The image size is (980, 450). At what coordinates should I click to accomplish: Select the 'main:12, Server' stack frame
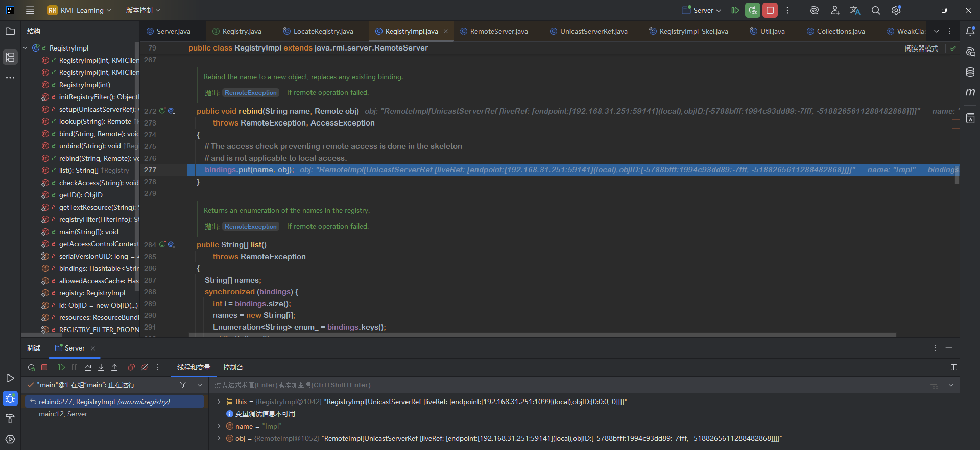(x=63, y=414)
